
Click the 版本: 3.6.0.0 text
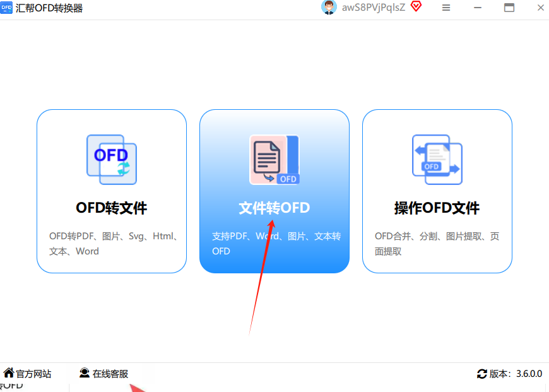516,374
